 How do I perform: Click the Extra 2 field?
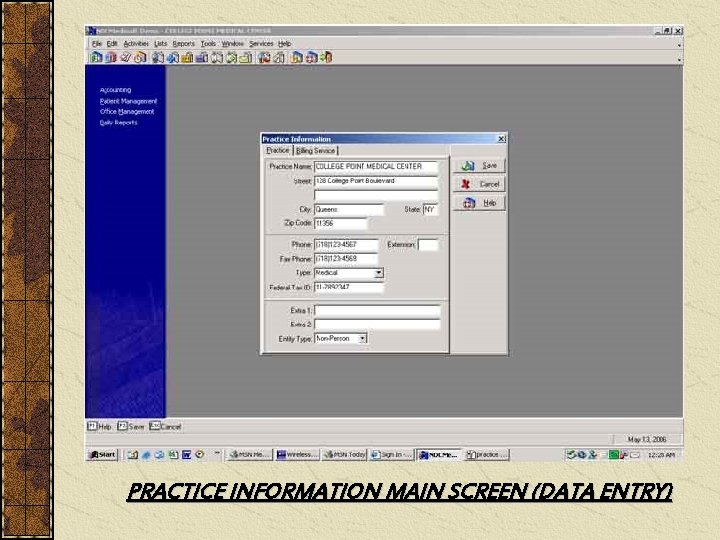click(377, 325)
